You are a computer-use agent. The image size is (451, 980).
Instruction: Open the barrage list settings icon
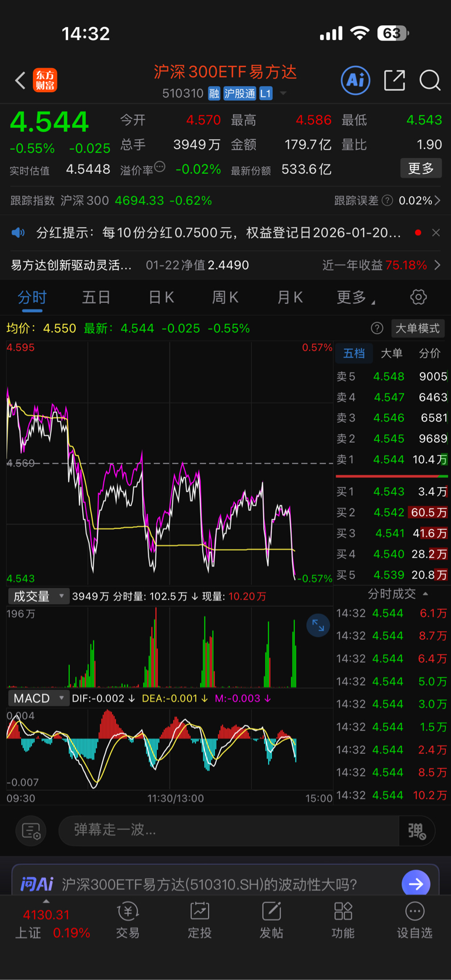coord(31,830)
